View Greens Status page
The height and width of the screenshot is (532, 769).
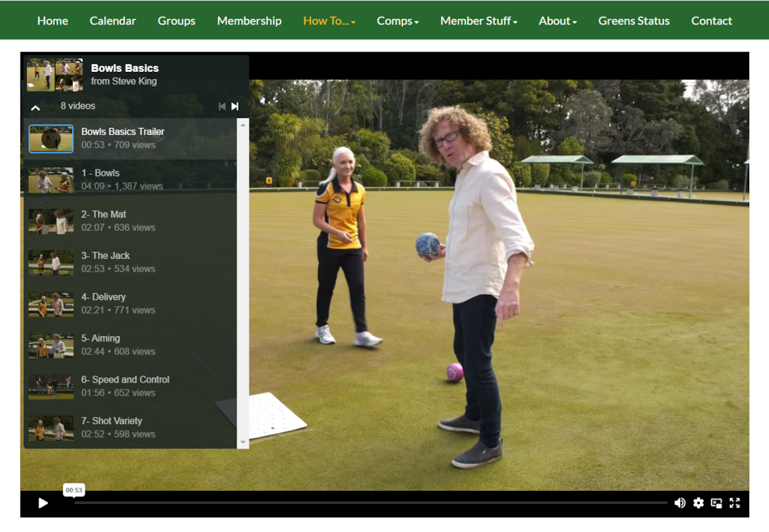pyautogui.click(x=634, y=21)
